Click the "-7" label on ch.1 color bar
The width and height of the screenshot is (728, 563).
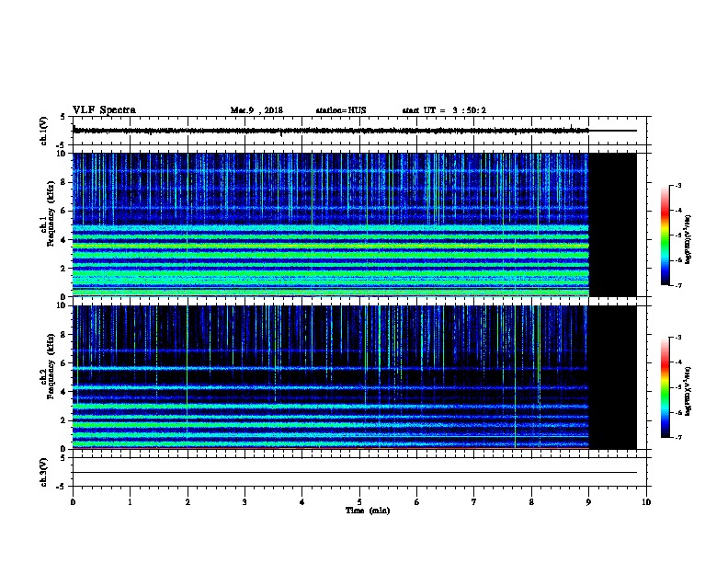pyautogui.click(x=677, y=285)
